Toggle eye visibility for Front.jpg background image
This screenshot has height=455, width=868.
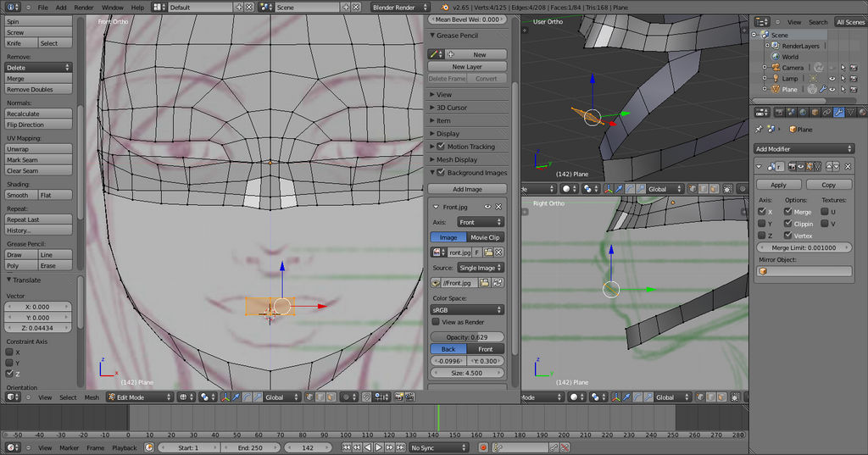click(487, 207)
